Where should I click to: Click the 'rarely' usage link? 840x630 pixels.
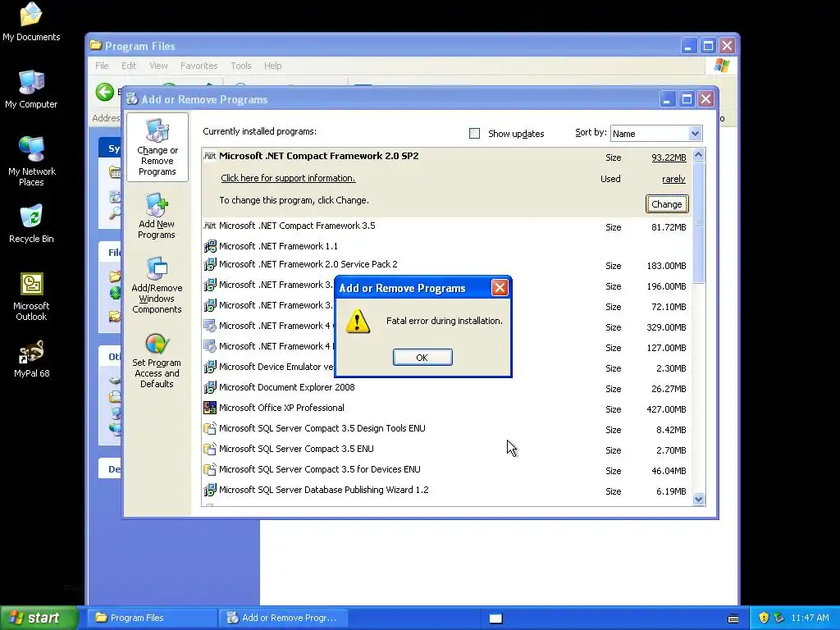click(673, 179)
